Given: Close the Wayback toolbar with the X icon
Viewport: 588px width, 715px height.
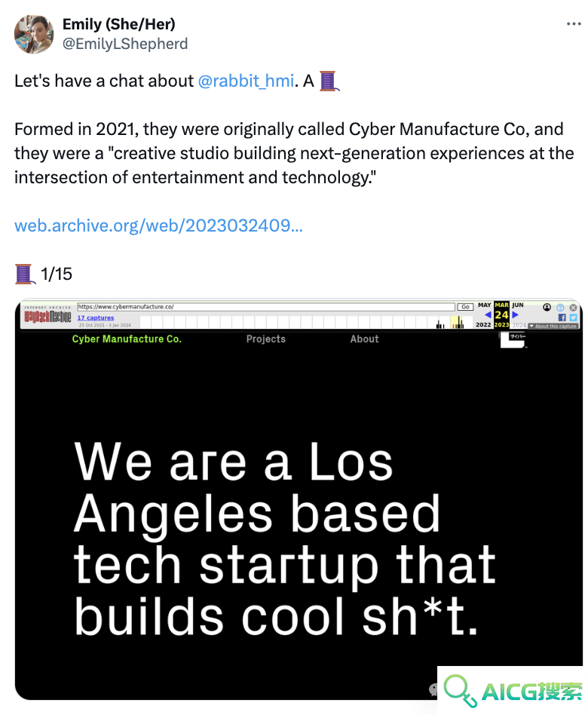Looking at the screenshot, I should click(x=573, y=307).
